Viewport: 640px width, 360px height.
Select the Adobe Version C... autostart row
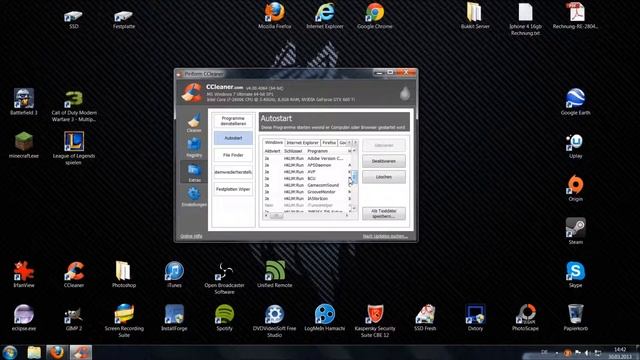click(307, 158)
